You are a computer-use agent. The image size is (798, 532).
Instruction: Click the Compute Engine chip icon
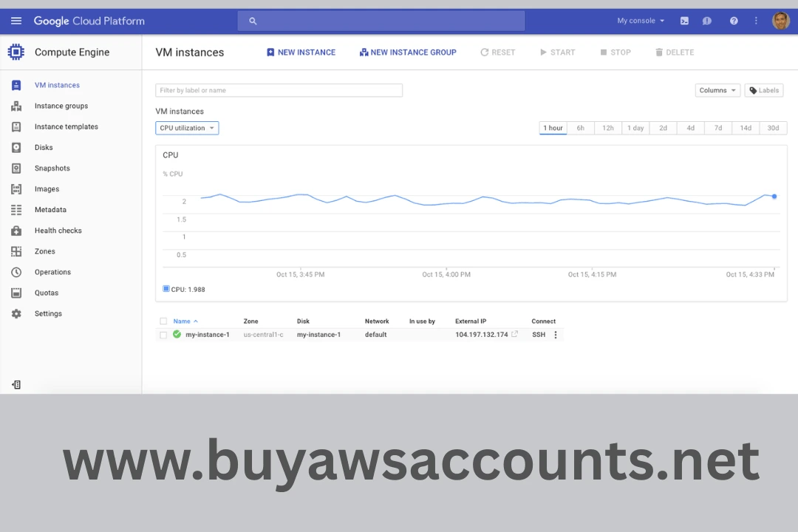coord(16,52)
